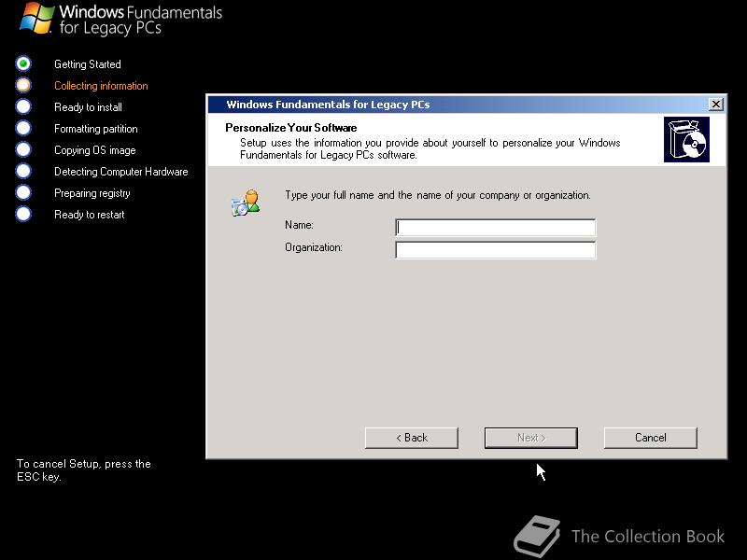Close the setup dialog with X

(x=715, y=105)
